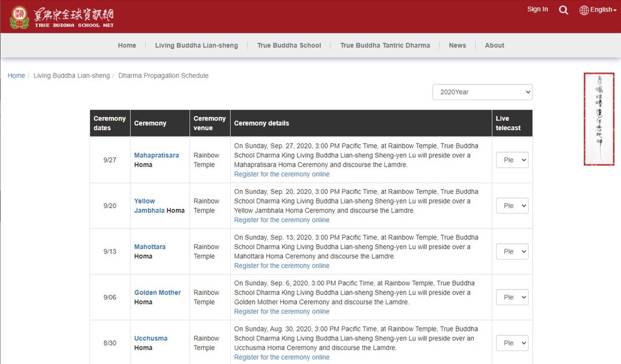Open the red calligraphy banner thumbnail

point(599,119)
